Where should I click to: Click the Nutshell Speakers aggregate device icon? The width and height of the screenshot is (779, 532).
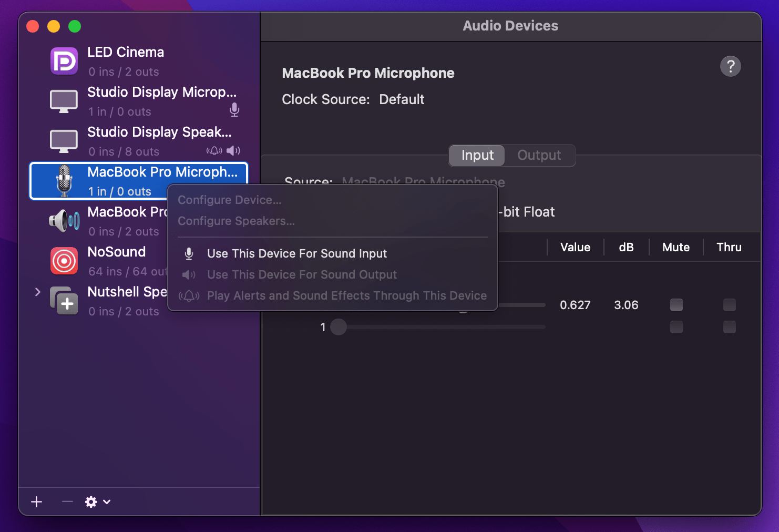(64, 300)
